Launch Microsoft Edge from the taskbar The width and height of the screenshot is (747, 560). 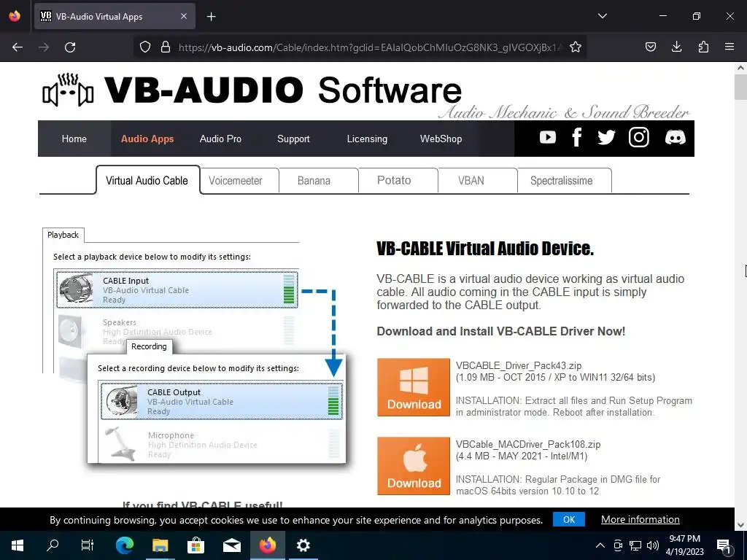click(124, 545)
